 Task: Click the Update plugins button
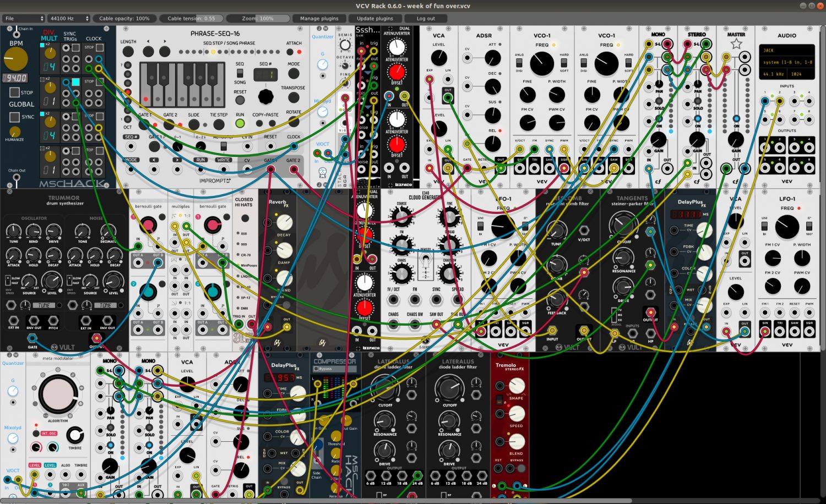pos(375,18)
